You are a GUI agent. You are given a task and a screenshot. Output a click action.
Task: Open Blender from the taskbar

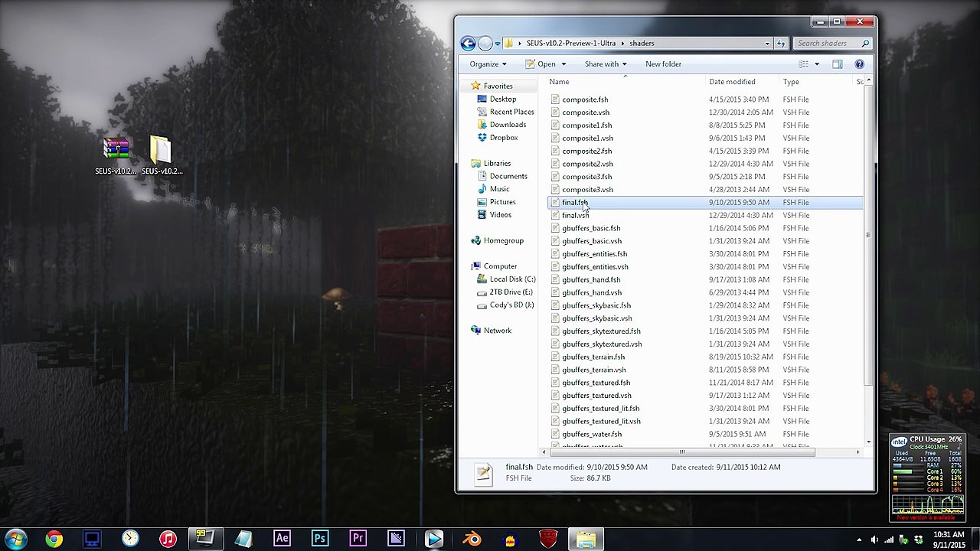472,540
